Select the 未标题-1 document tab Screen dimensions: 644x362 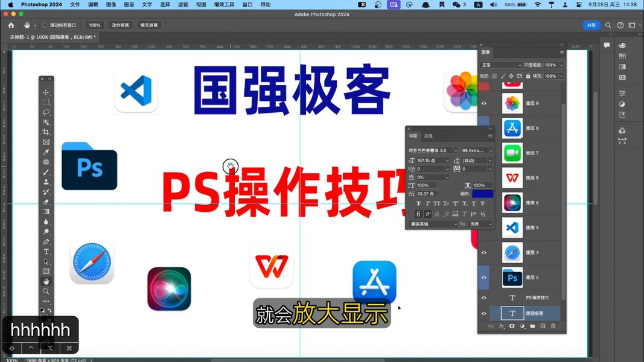pyautogui.click(x=52, y=37)
